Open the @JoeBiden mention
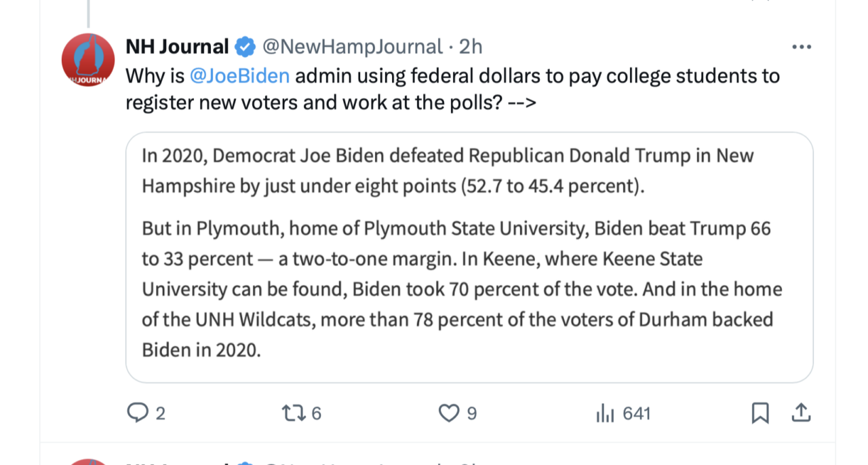The image size is (868, 465). click(240, 76)
